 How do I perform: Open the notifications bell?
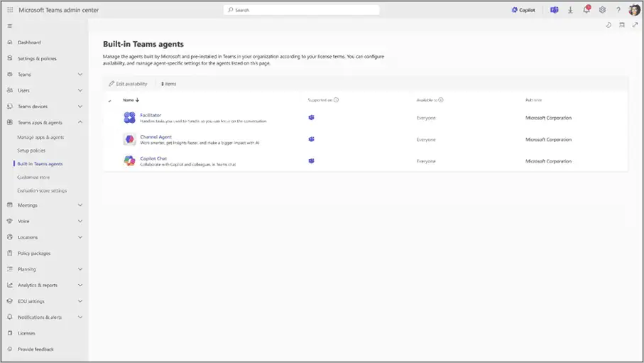tap(586, 9)
